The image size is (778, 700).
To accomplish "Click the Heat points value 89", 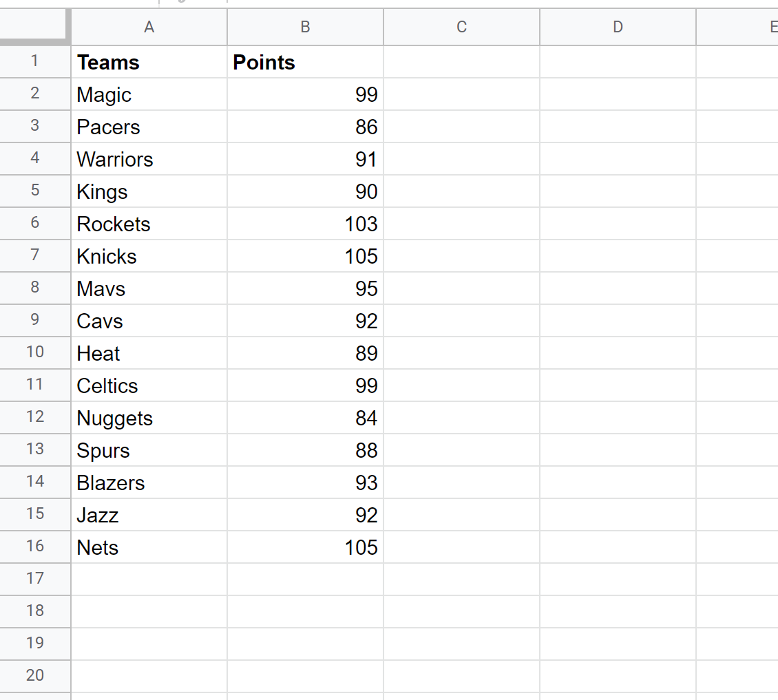I will [305, 353].
